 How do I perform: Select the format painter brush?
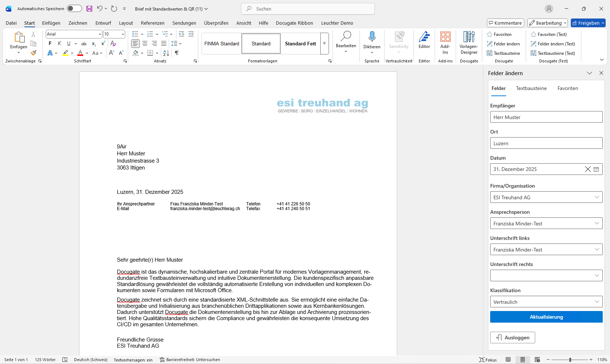(33, 53)
